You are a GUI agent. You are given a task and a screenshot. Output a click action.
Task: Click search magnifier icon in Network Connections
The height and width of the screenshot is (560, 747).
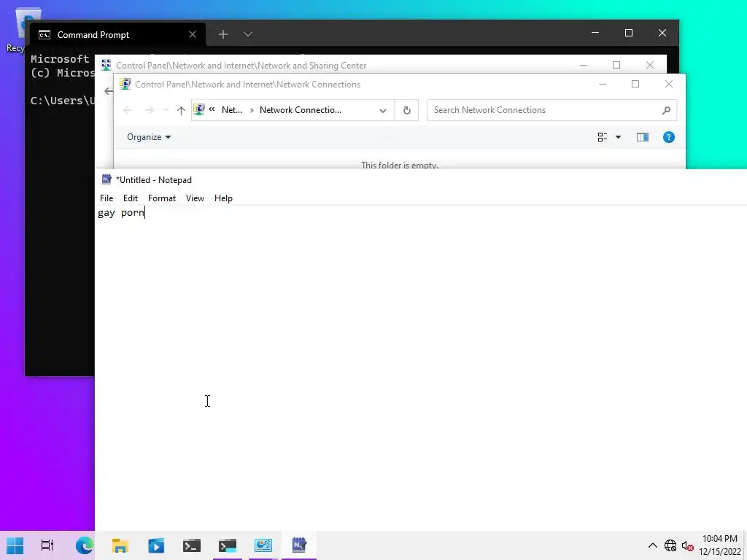666,111
